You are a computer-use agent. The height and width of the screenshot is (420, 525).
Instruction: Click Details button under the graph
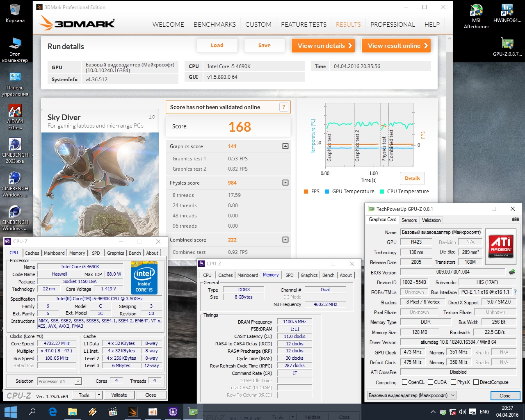point(412,178)
